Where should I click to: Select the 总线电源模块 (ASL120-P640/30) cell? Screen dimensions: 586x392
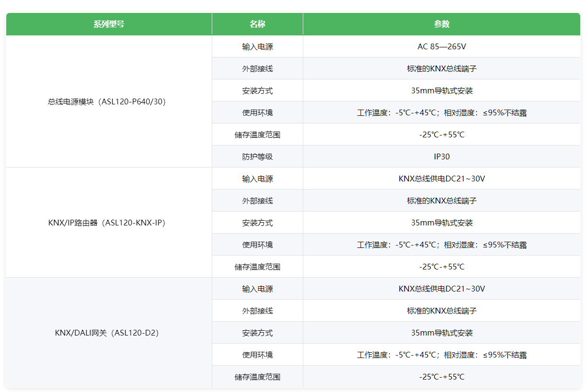109,101
